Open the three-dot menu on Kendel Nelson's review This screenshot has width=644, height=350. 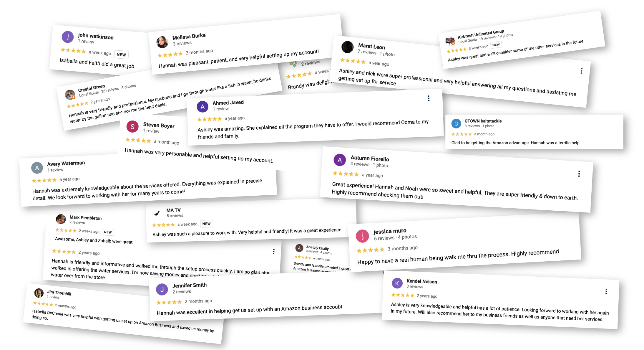[x=606, y=292]
